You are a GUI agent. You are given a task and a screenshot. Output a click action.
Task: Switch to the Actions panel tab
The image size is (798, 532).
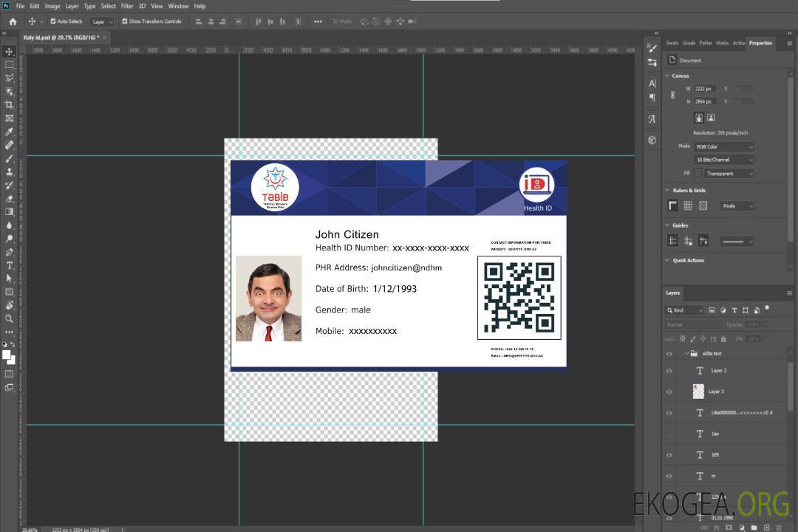738,43
